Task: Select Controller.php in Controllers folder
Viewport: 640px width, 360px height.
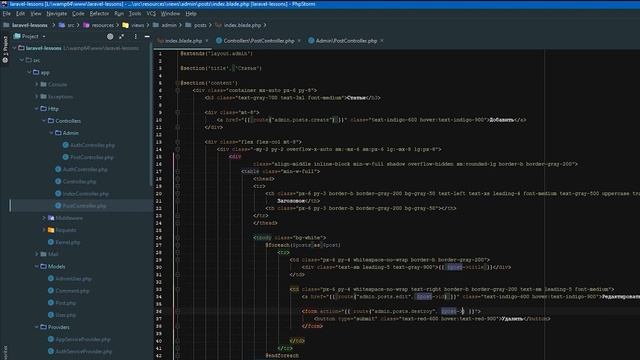Action: pos(79,181)
